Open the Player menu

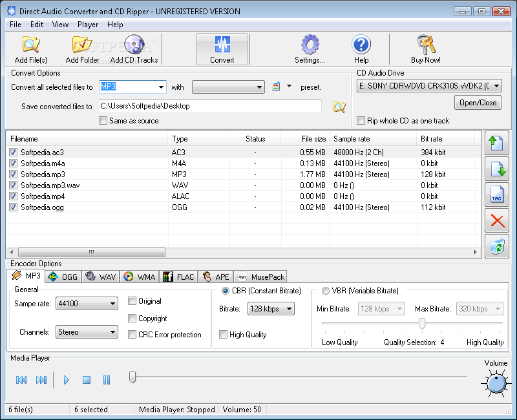point(88,25)
